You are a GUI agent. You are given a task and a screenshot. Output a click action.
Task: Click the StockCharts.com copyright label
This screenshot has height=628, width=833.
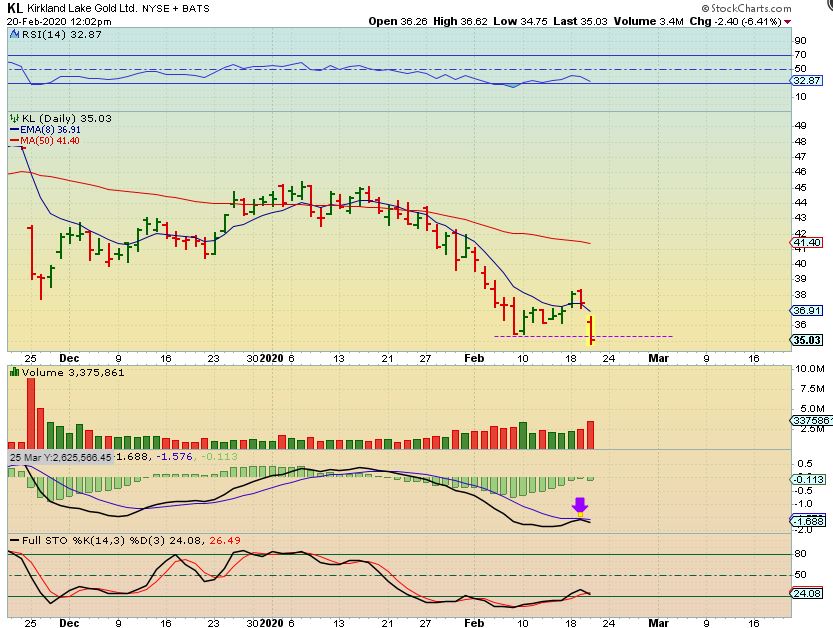pos(746,8)
